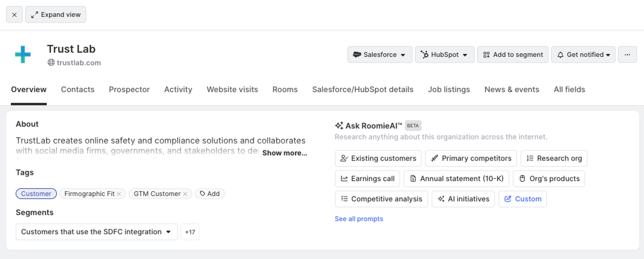Click Add to segment button
This screenshot has height=259, width=644.
(x=513, y=55)
